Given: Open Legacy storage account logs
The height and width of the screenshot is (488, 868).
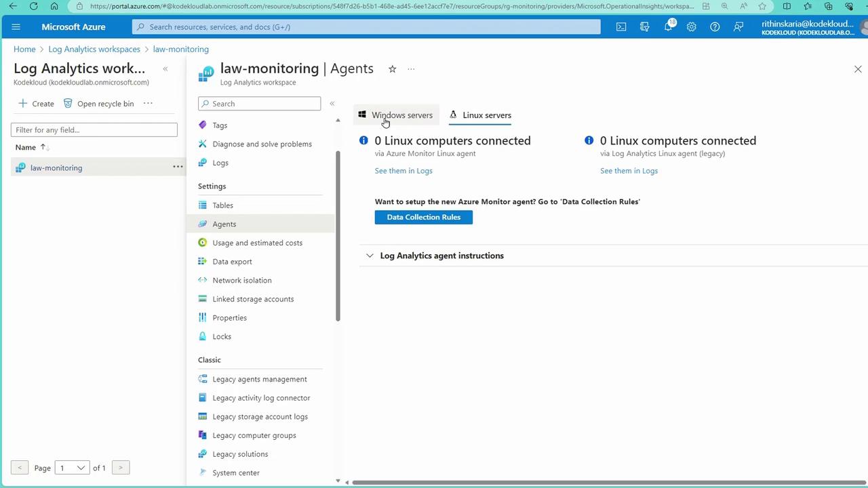Looking at the screenshot, I should (260, 417).
